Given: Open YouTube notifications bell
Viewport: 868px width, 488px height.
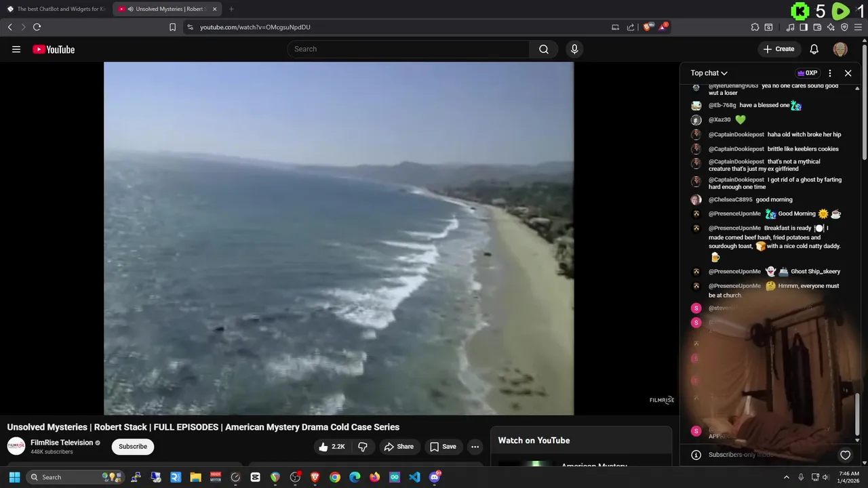Looking at the screenshot, I should 814,49.
